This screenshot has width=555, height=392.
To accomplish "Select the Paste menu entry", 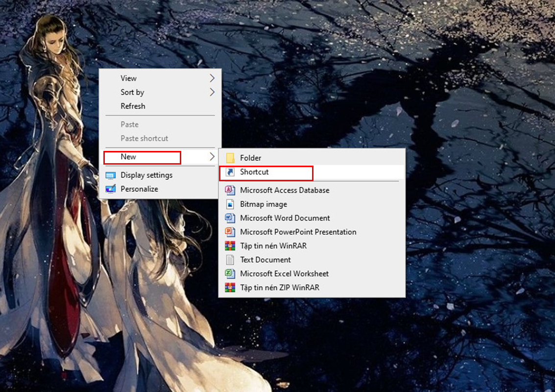I will (x=129, y=124).
